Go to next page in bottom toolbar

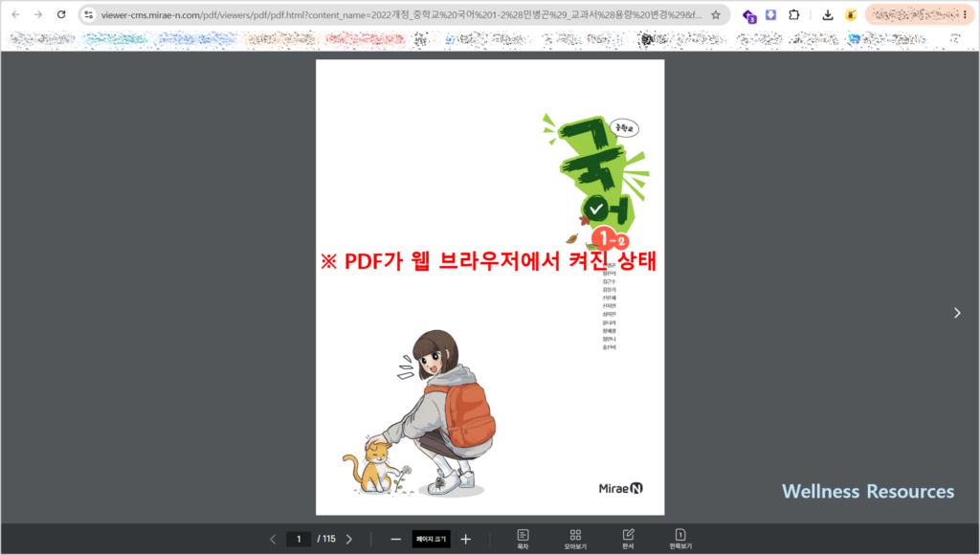[x=348, y=539]
